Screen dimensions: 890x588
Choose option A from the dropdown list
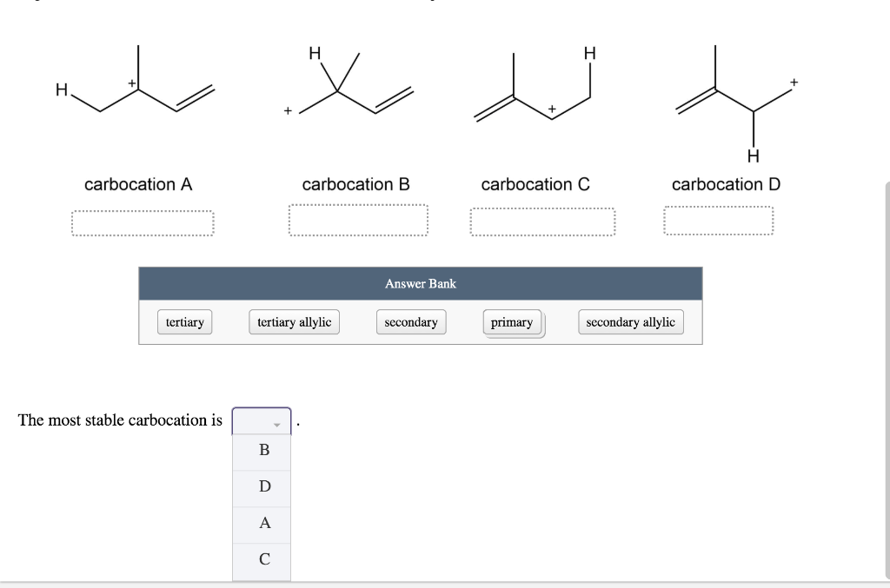[262, 522]
